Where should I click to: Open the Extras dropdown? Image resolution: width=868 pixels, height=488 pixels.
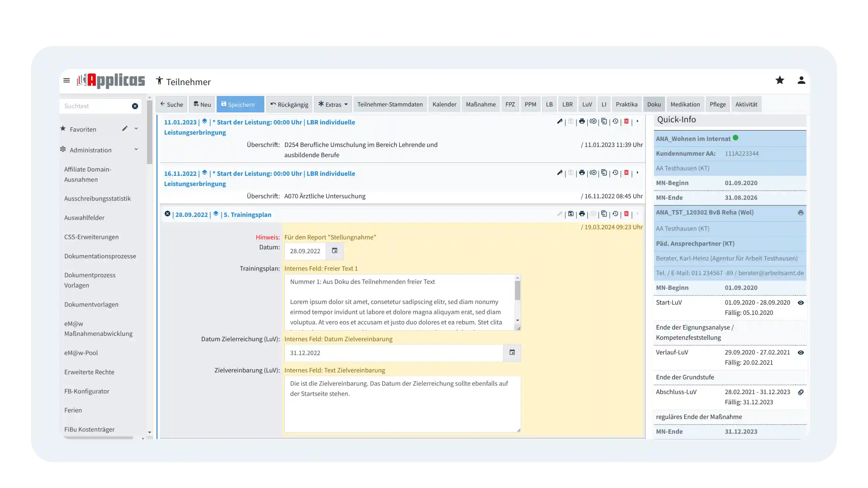click(x=333, y=105)
